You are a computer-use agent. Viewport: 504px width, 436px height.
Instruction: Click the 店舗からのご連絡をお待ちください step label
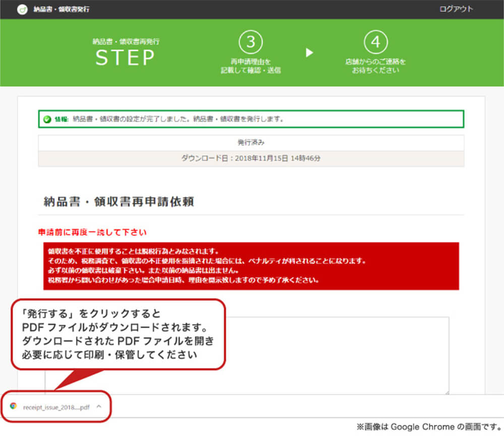(376, 66)
